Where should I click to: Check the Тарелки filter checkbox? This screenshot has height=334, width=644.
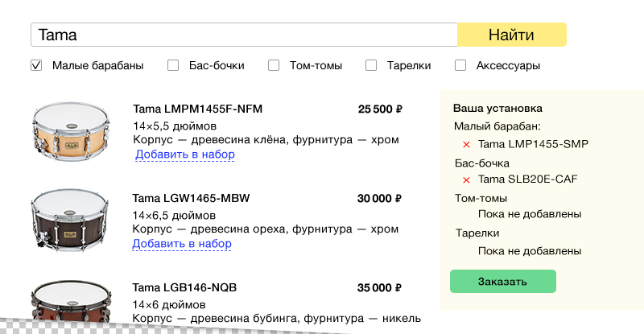tap(371, 65)
